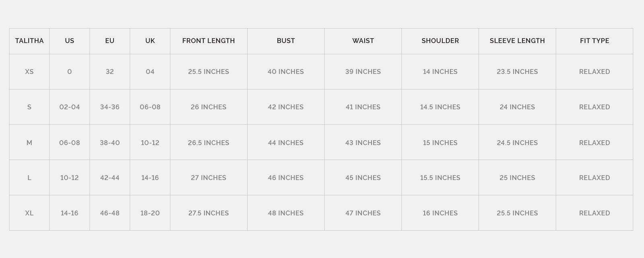Click the UK size 18-20 cell
The width and height of the screenshot is (644, 258).
(150, 213)
